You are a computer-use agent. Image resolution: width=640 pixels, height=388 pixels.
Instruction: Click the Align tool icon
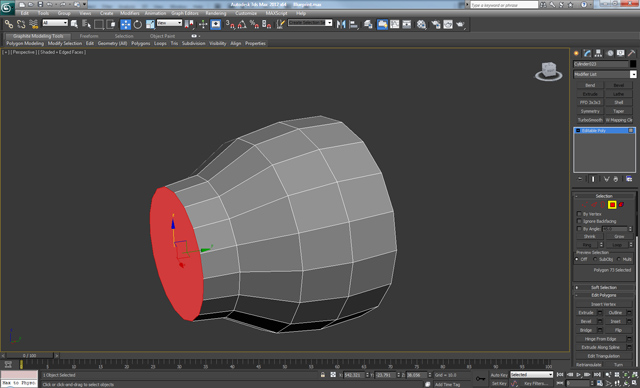coord(353,24)
